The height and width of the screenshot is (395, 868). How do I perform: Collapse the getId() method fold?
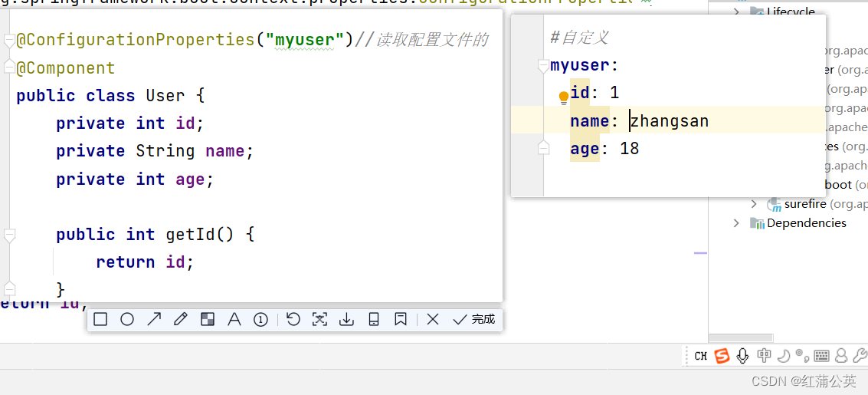tap(8, 236)
